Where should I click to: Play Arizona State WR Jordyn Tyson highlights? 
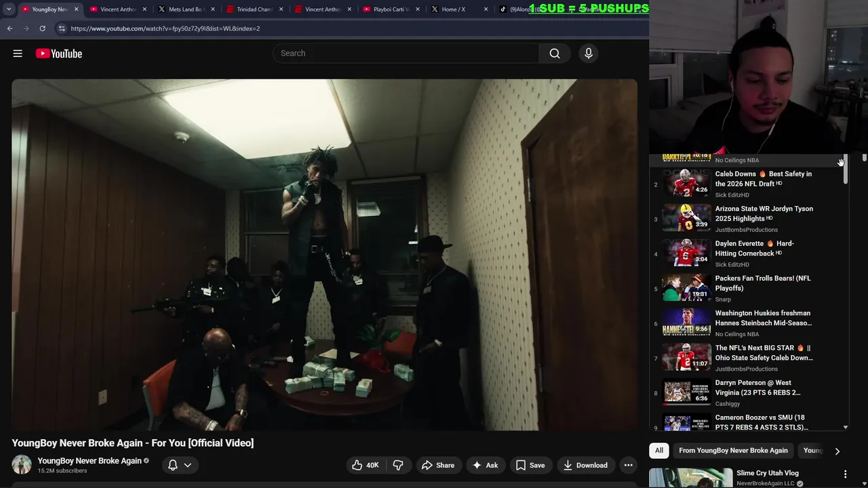pos(749,218)
